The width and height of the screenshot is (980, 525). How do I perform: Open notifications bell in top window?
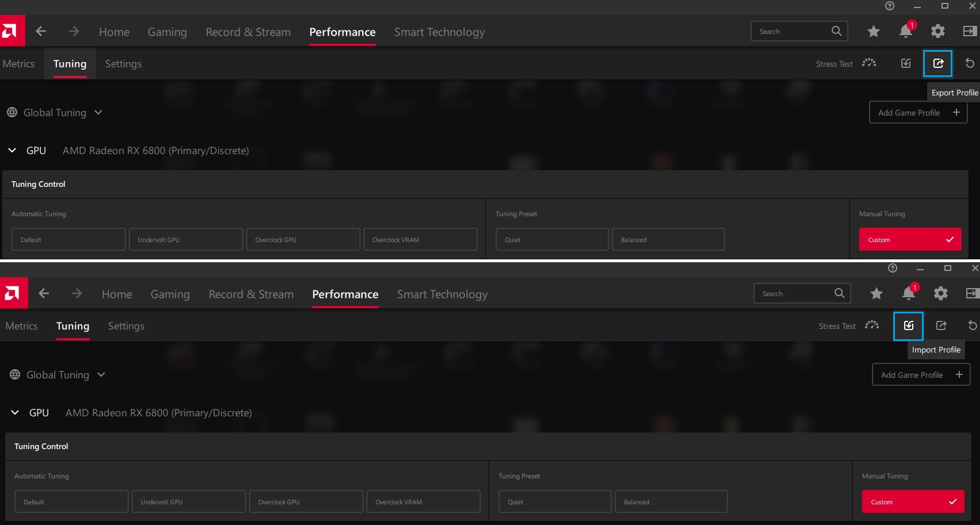coord(906,31)
